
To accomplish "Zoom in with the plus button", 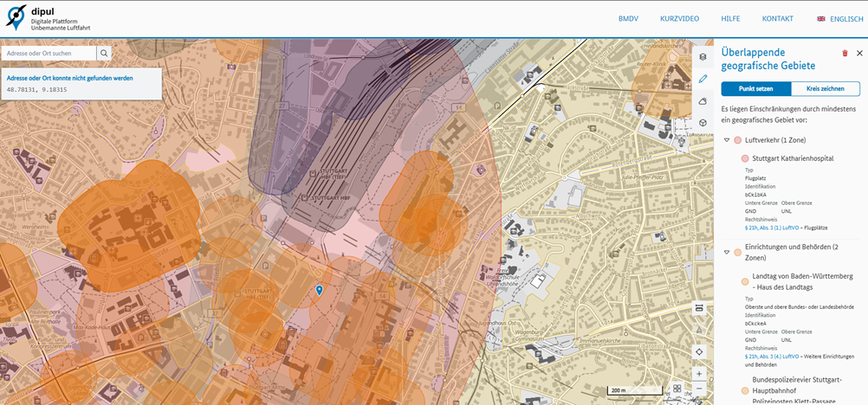I will [x=699, y=374].
